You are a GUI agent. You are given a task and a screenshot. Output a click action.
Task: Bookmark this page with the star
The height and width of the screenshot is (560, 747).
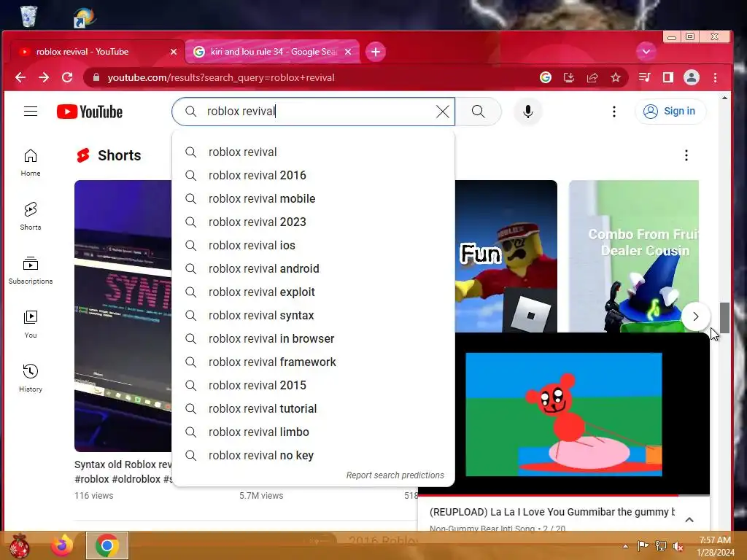coord(616,77)
